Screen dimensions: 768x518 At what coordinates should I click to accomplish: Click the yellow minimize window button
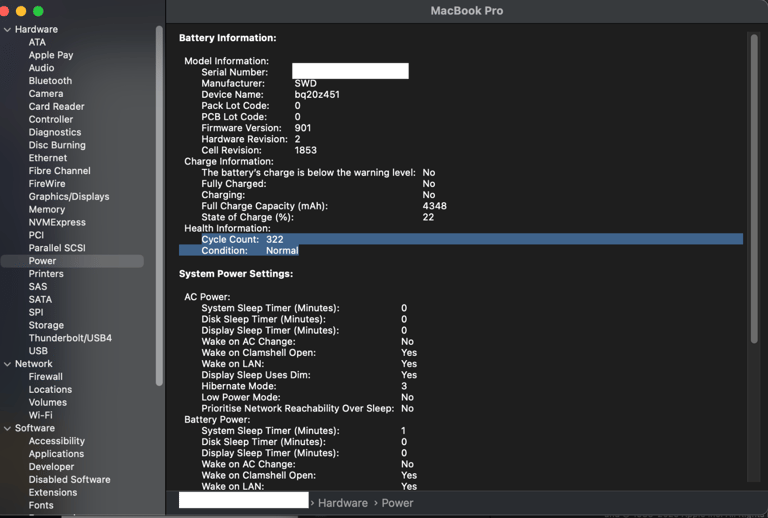pos(21,11)
